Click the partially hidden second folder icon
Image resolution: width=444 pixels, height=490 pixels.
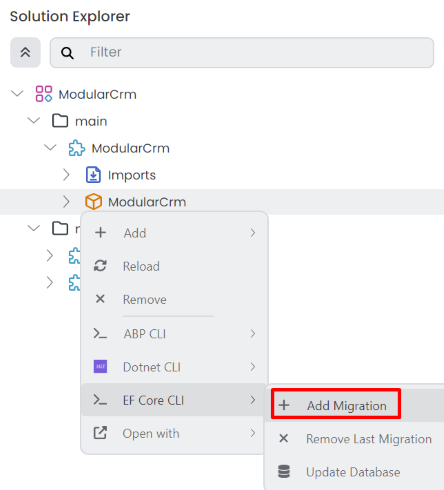(x=60, y=228)
